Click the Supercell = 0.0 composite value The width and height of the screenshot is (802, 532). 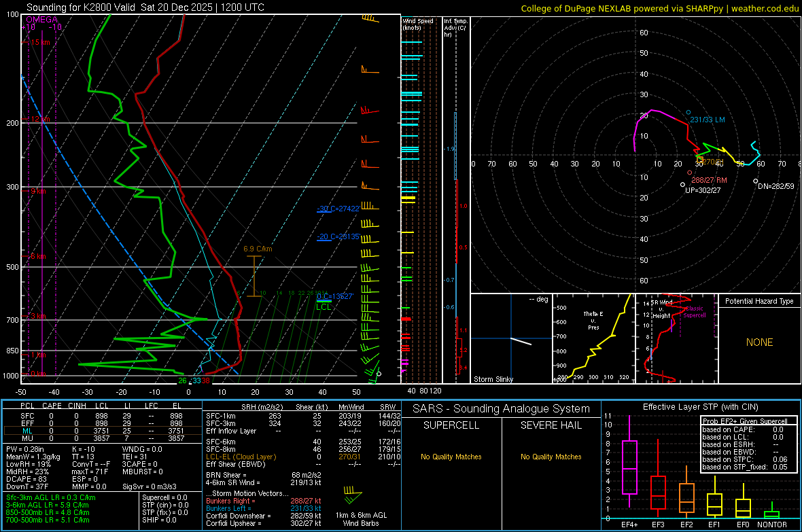[x=164, y=497]
